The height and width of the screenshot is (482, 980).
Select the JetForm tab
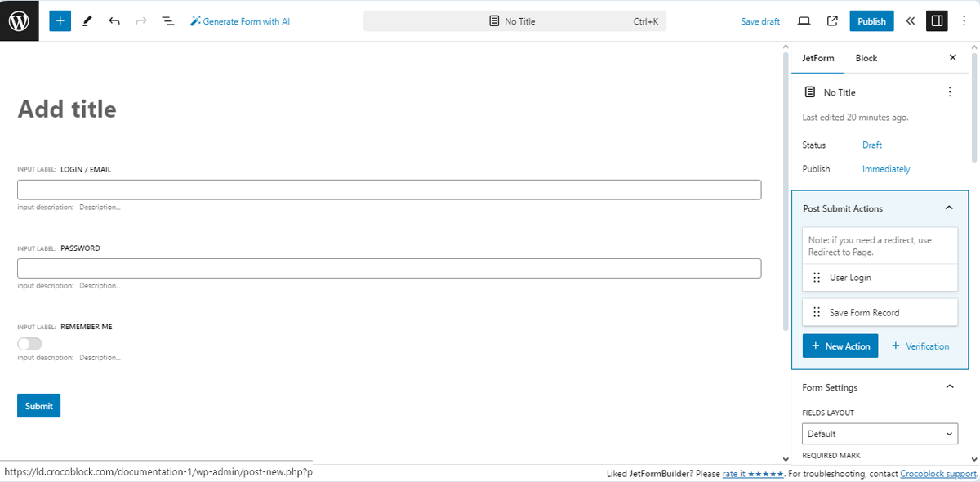point(818,58)
